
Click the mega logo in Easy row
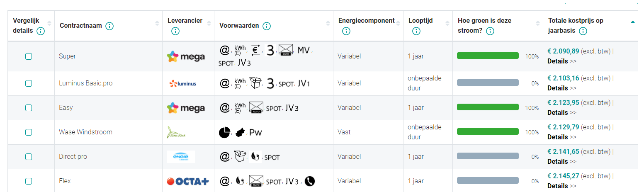pos(186,108)
